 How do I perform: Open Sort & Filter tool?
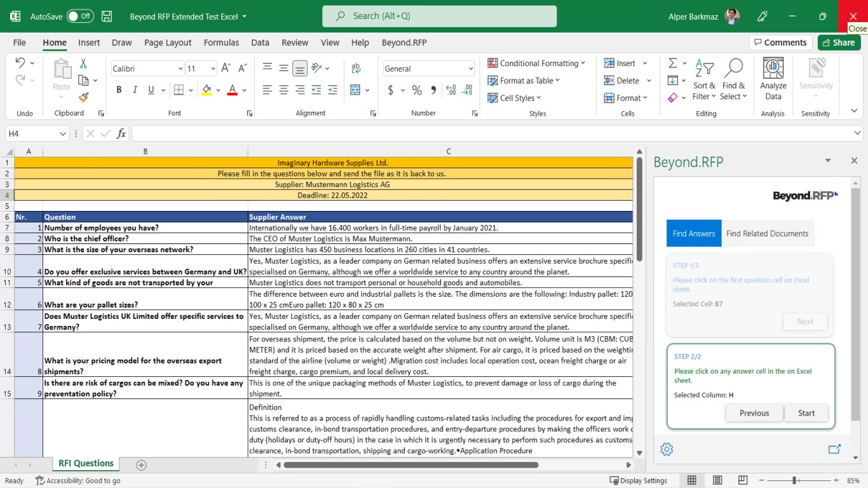pyautogui.click(x=704, y=79)
